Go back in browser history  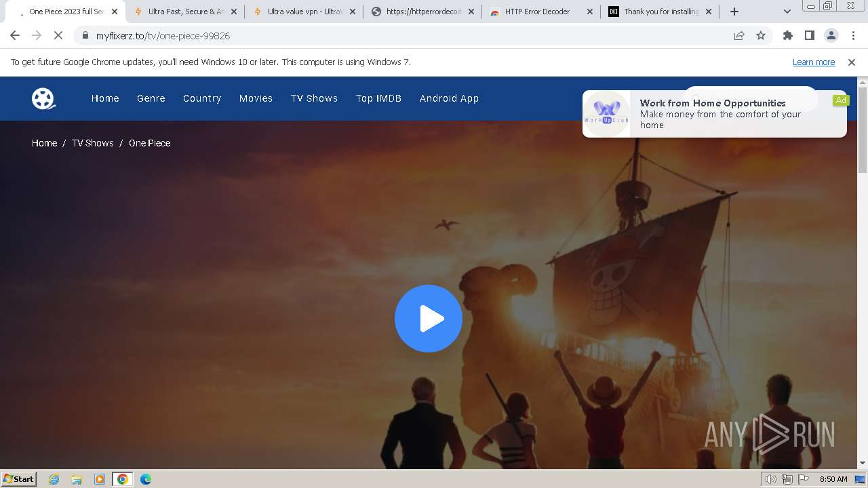[x=15, y=35]
